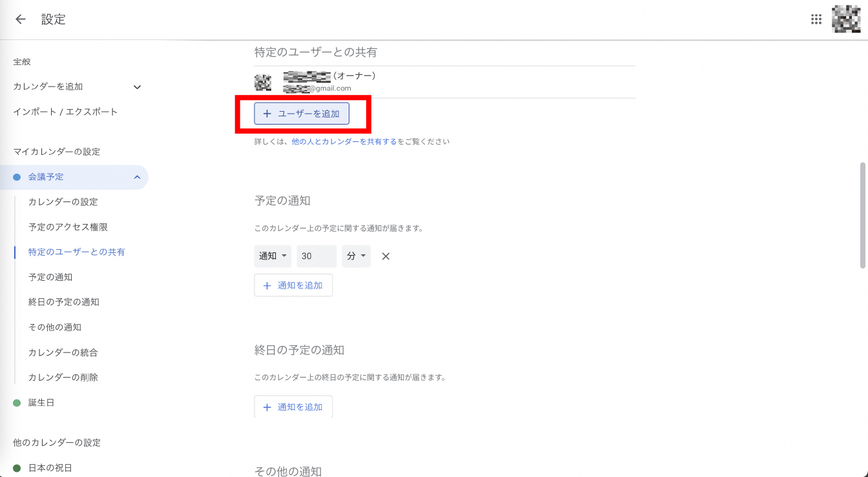
Task: Jump to カレンダーの削除 section
Action: 63,378
